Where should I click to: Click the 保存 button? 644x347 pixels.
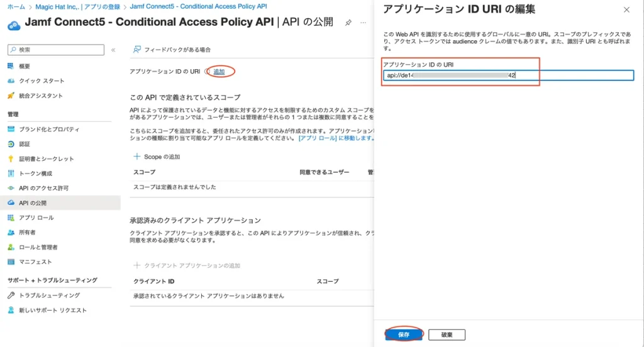(x=404, y=334)
